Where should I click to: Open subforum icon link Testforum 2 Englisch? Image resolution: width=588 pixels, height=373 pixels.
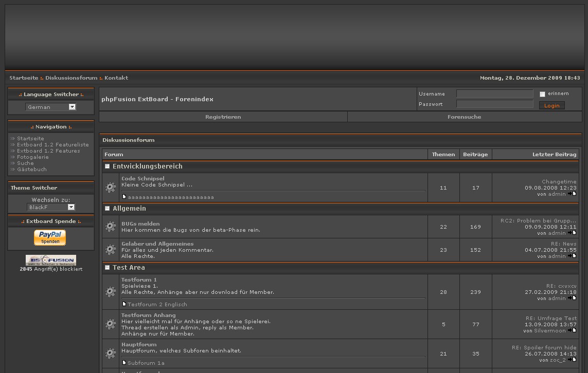pyautogui.click(x=124, y=304)
